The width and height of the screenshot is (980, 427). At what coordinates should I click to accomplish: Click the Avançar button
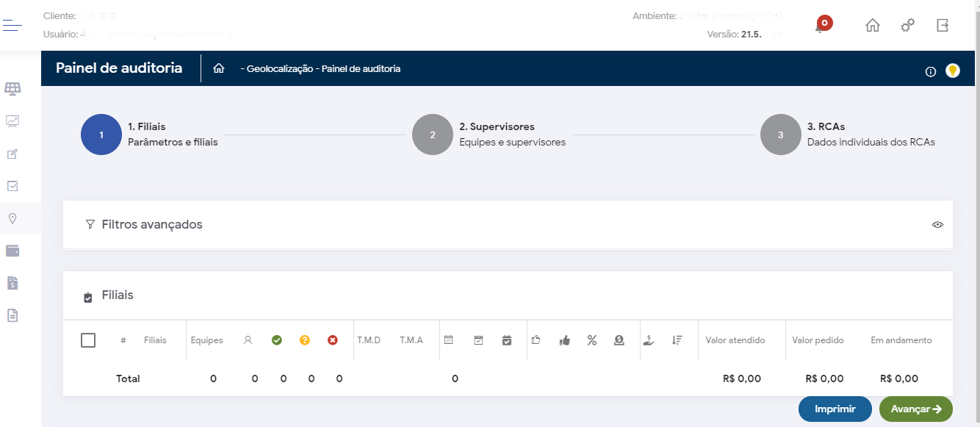(915, 409)
